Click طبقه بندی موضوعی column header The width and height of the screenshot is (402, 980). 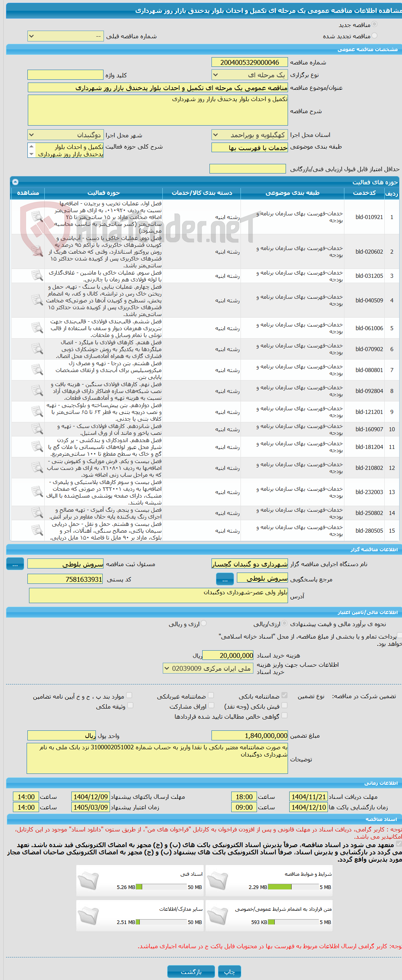[292, 193]
